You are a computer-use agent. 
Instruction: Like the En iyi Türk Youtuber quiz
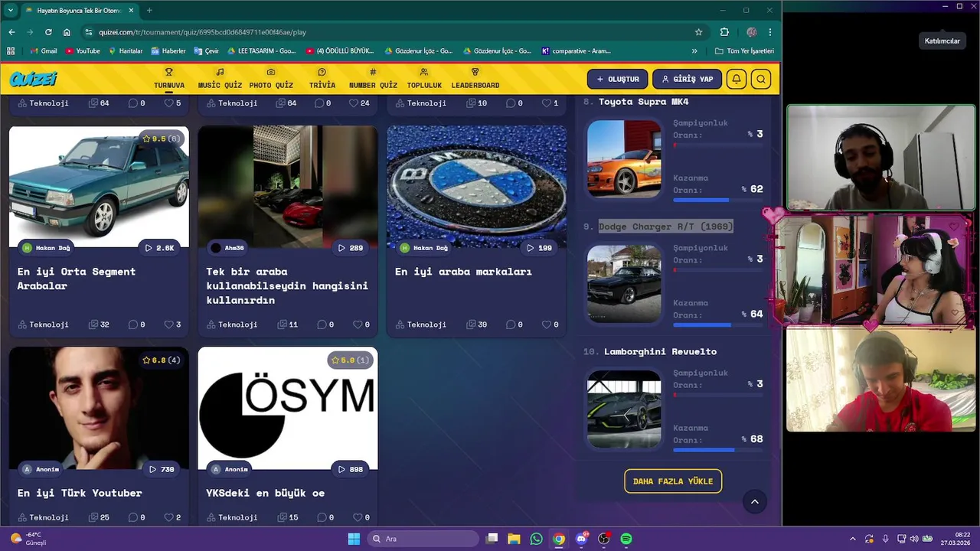click(x=168, y=517)
